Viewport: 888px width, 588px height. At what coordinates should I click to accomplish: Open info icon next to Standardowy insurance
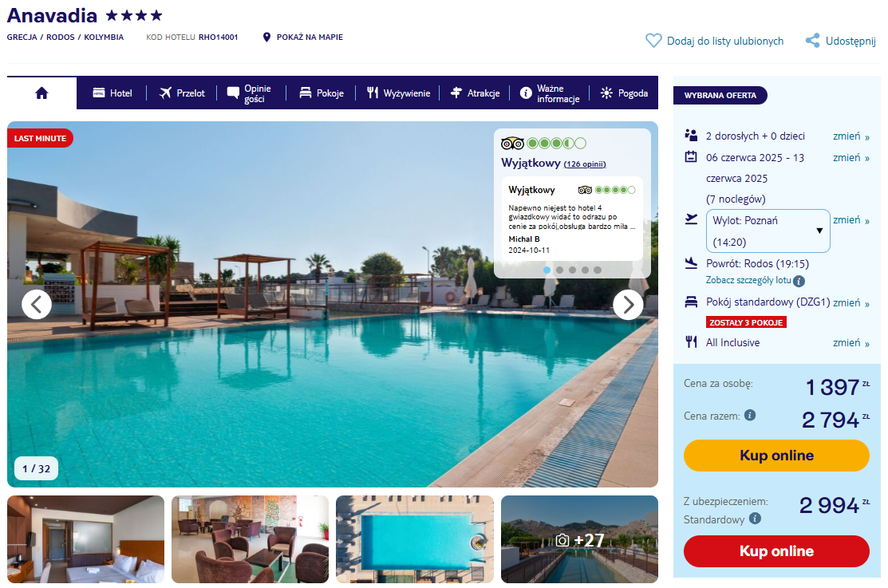point(755,518)
